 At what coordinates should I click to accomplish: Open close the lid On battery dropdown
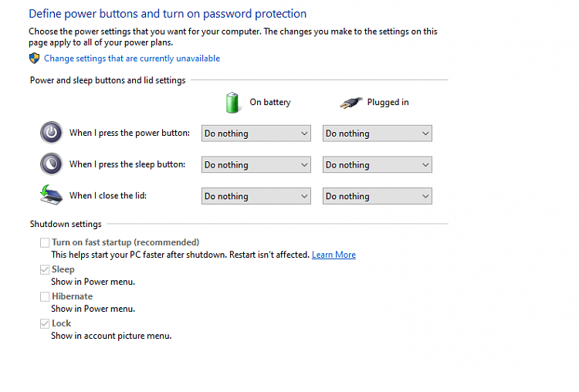pos(256,196)
